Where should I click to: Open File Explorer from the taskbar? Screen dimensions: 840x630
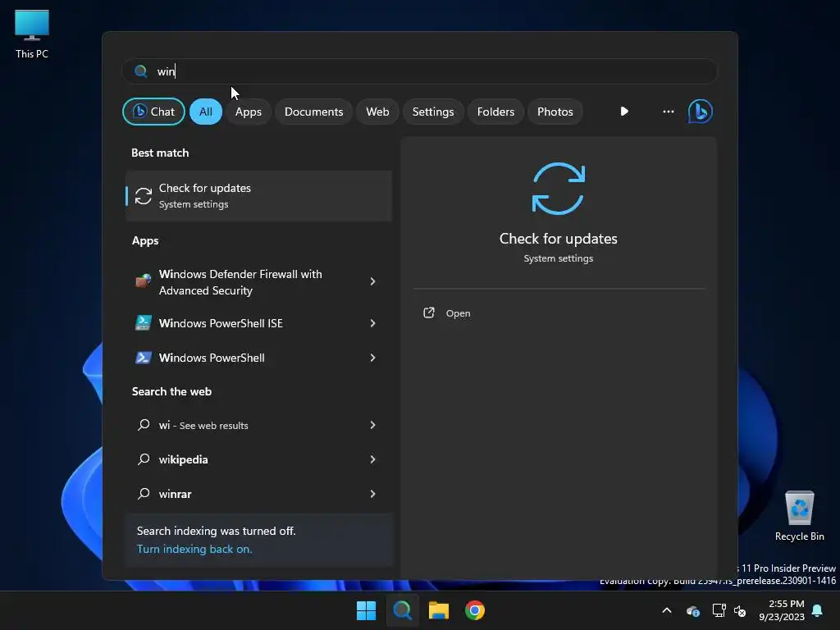point(438,610)
